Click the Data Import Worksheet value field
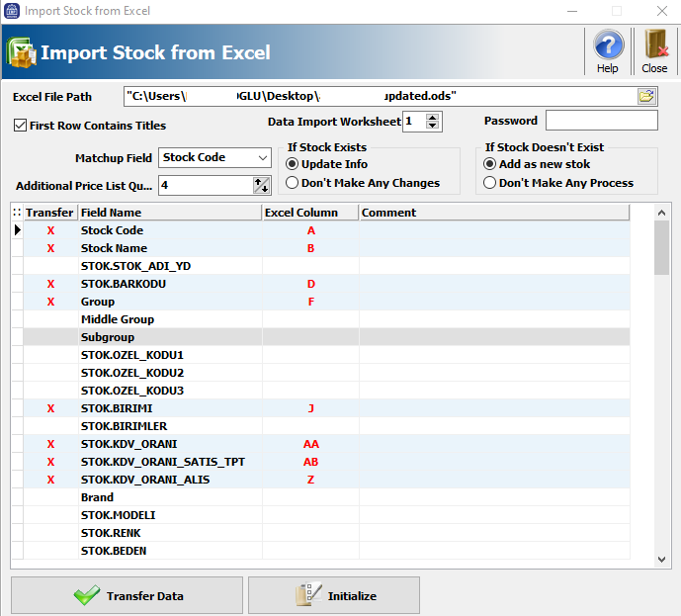681x616 pixels. pos(414,122)
